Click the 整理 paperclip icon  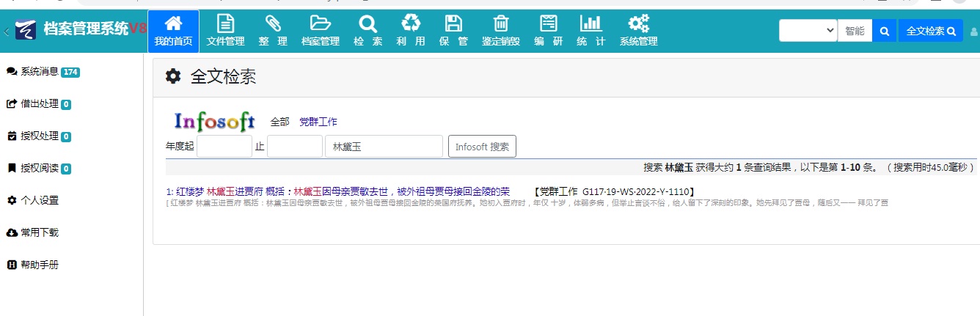[x=273, y=23]
